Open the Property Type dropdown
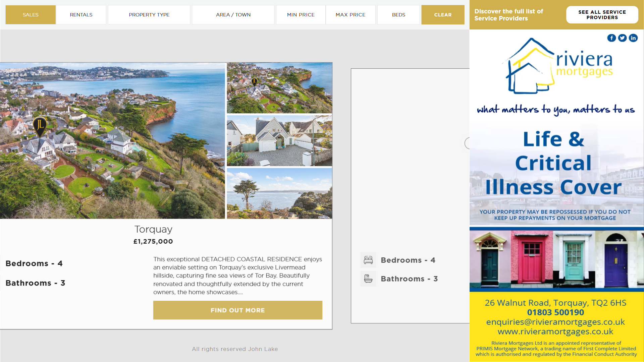644x362 pixels. point(149,15)
